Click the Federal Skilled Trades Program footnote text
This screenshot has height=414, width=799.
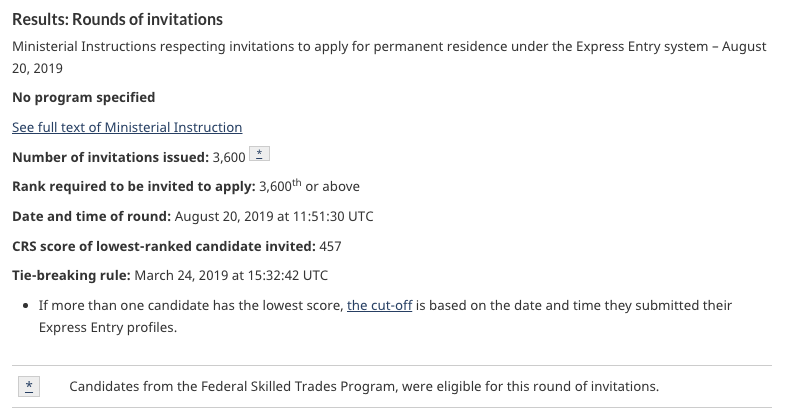click(364, 386)
